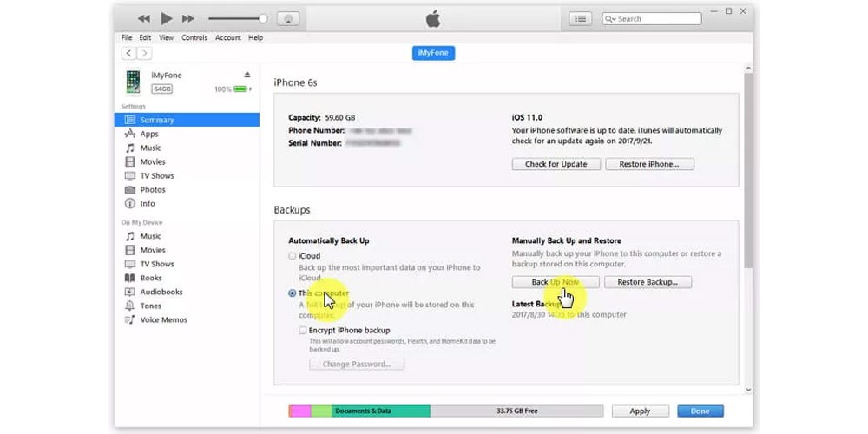868x434 pixels.
Task: Click the 64GB capacity badge
Action: (x=161, y=89)
